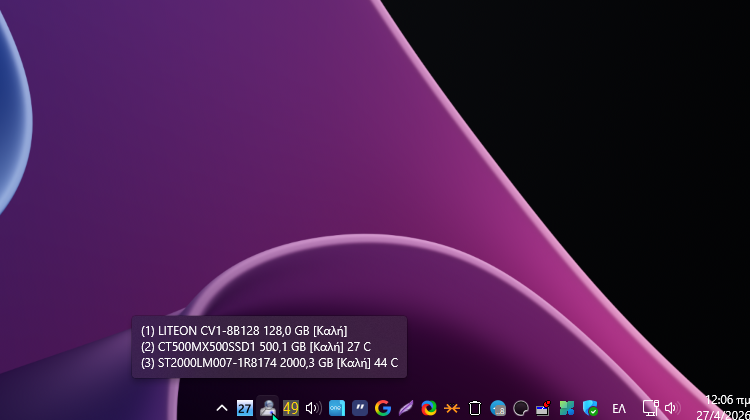Open network settings from the monitor icon
The image size is (750, 420).
click(650, 408)
